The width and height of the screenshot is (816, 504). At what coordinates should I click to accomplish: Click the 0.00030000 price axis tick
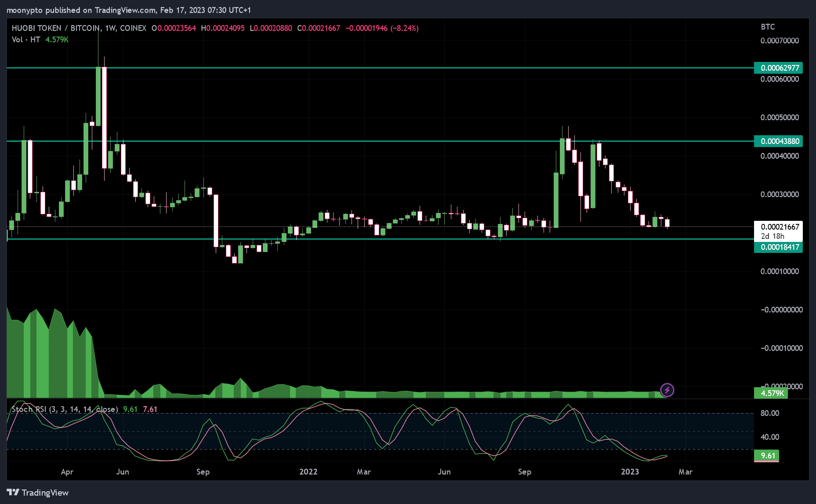coord(780,194)
